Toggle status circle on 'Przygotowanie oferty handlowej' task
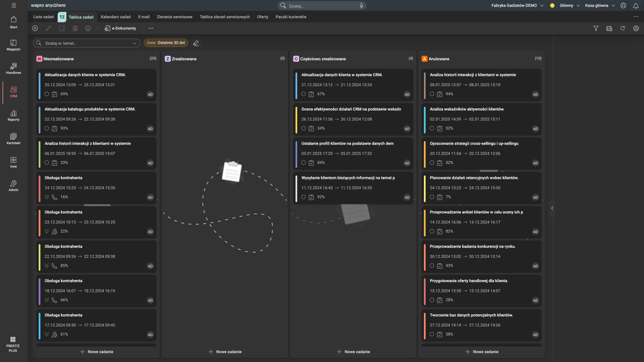 tap(432, 300)
